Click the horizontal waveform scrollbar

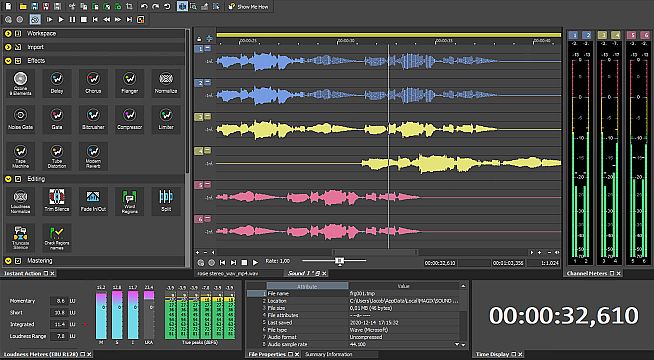[375, 252]
